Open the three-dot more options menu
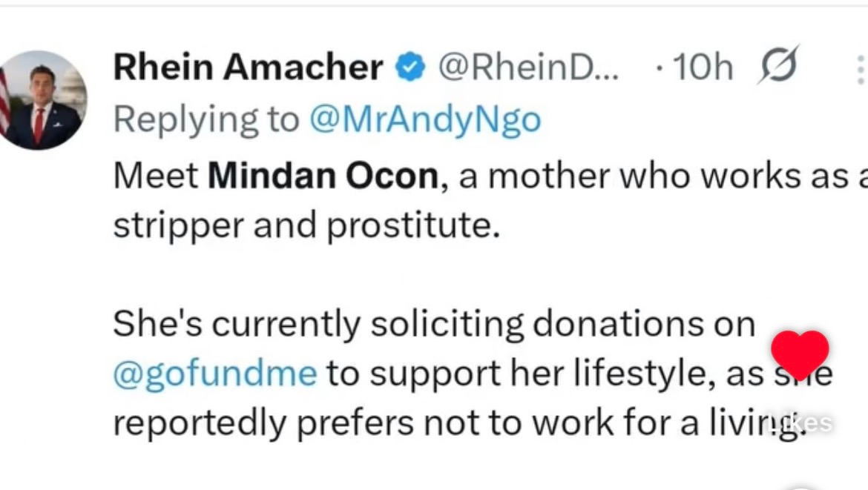Viewport: 868px width, 490px height. pyautogui.click(x=859, y=70)
